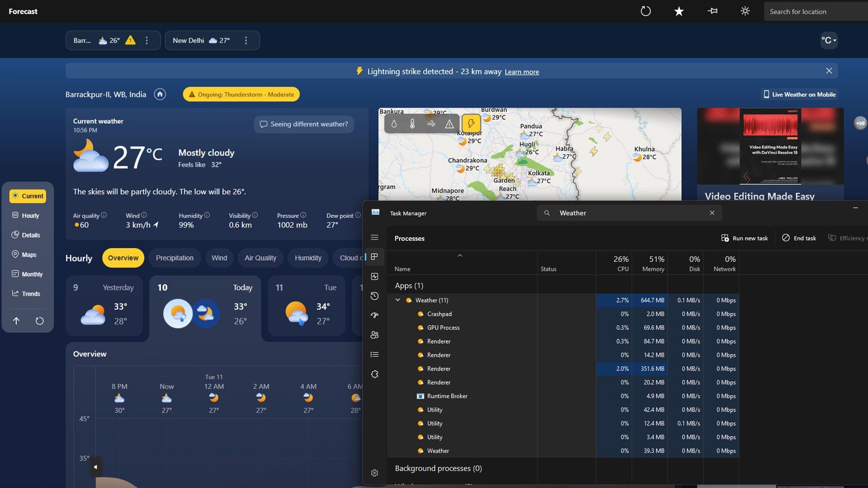Sort processes by Memory column
This screenshot has height=488, width=868.
tap(650, 263)
